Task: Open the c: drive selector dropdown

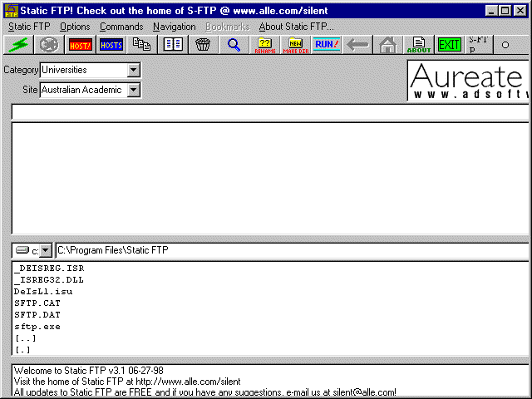Action: pos(46,250)
